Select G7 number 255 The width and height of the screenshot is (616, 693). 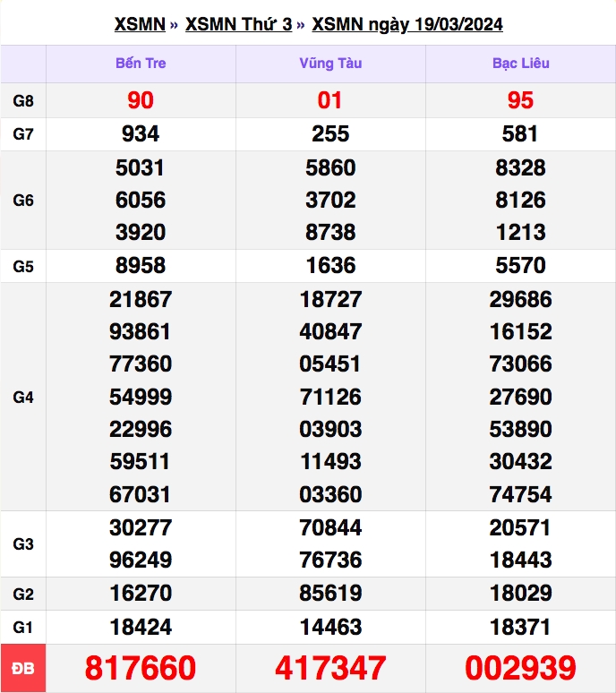pos(330,134)
